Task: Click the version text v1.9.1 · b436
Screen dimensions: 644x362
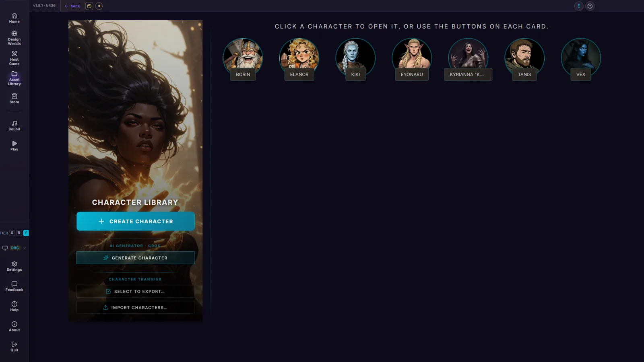Action: coord(44,6)
